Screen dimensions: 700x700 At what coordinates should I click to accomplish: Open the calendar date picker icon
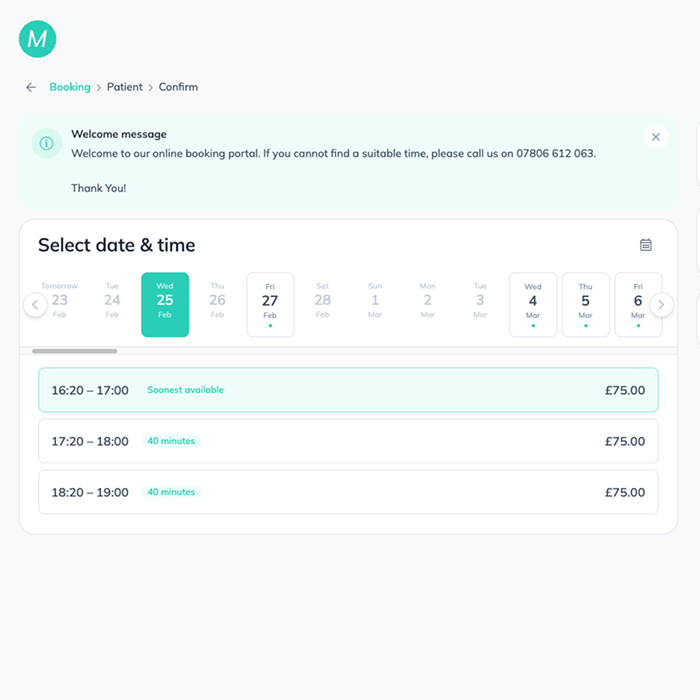tap(646, 245)
